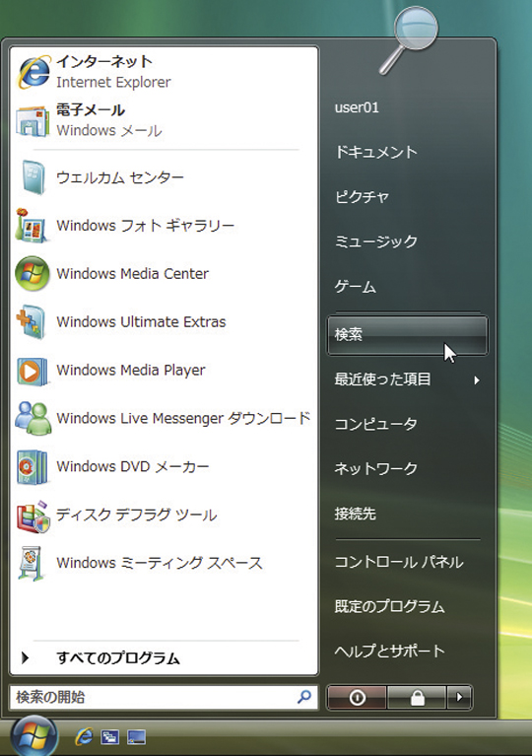Open コントロール パネル from the menu
The width and height of the screenshot is (532, 756).
[x=399, y=562]
